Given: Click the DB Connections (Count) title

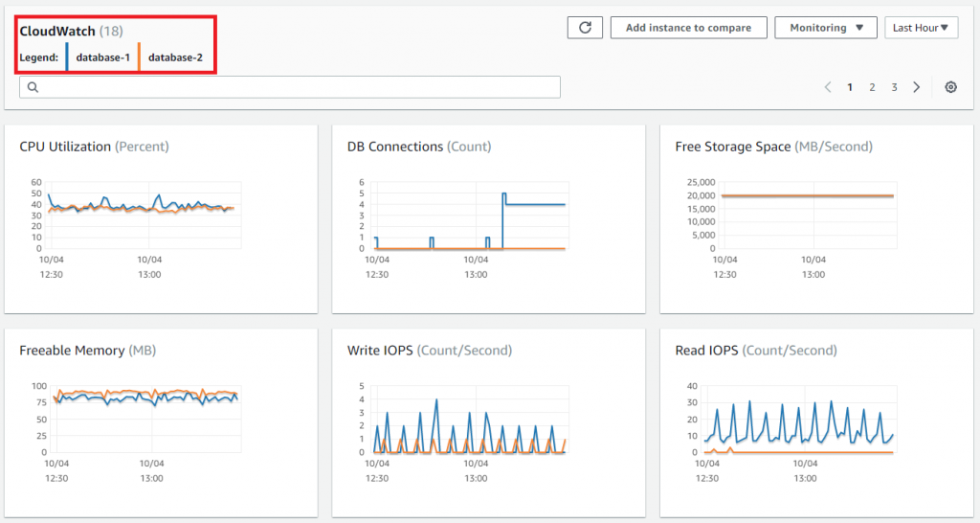Looking at the screenshot, I should point(419,147).
